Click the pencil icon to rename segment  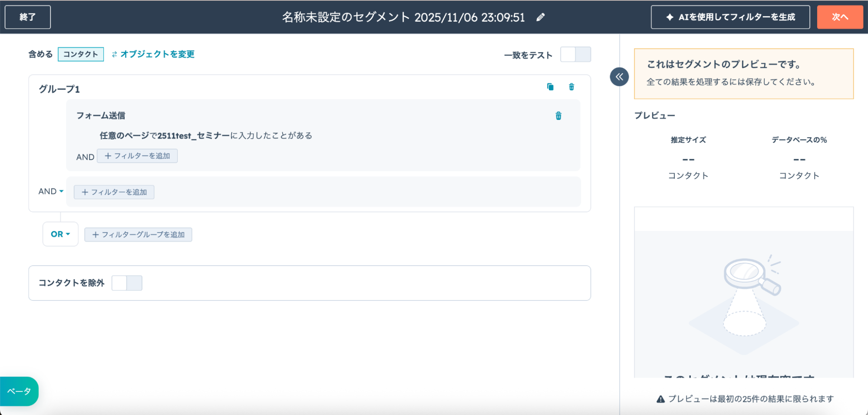tap(540, 17)
